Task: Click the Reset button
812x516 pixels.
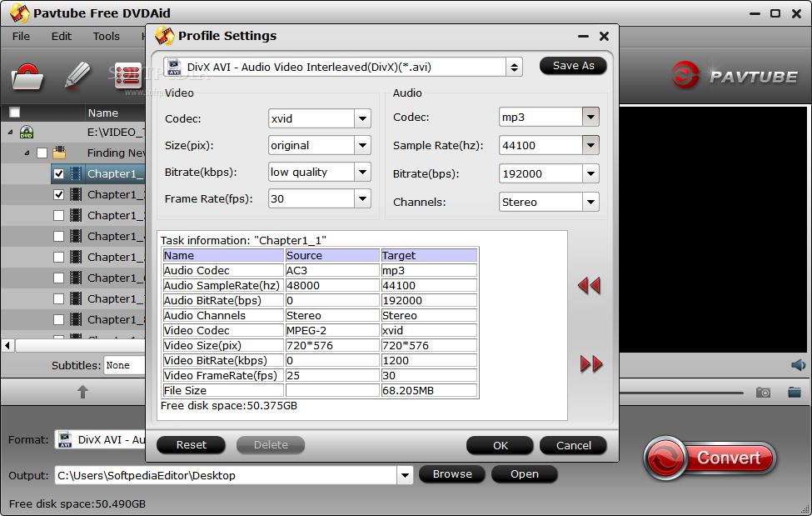Action: pos(191,445)
